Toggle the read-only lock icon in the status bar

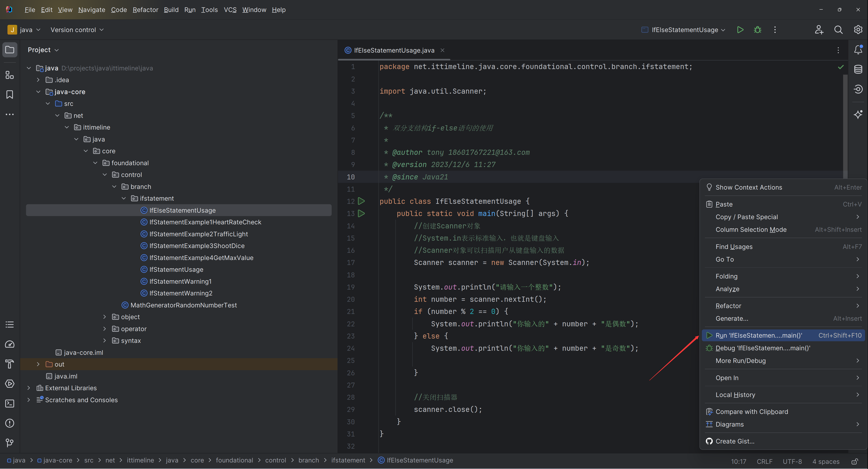click(x=854, y=461)
